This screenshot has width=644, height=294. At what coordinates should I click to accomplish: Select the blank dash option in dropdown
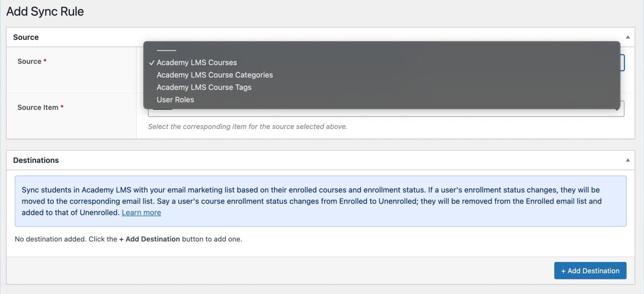tap(381, 50)
